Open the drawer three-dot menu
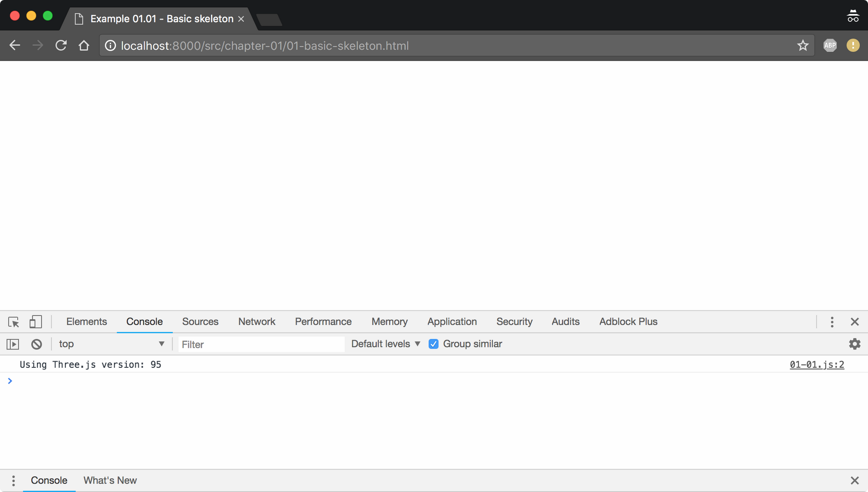The image size is (868, 492). tap(13, 481)
